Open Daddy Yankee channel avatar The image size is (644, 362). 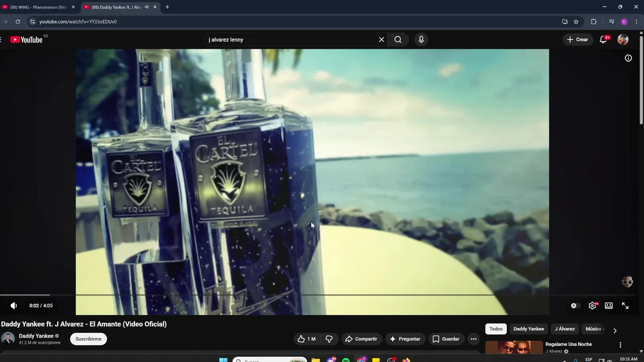click(x=8, y=338)
